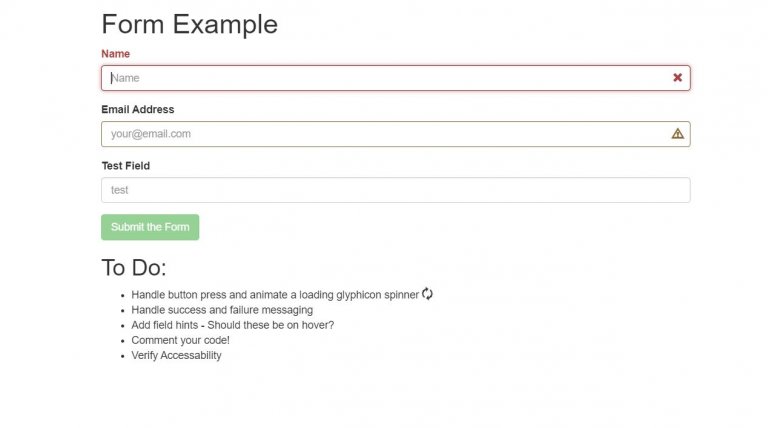Viewport: 768px width, 428px height.
Task: Click the To Do: heading
Action: [134, 268]
